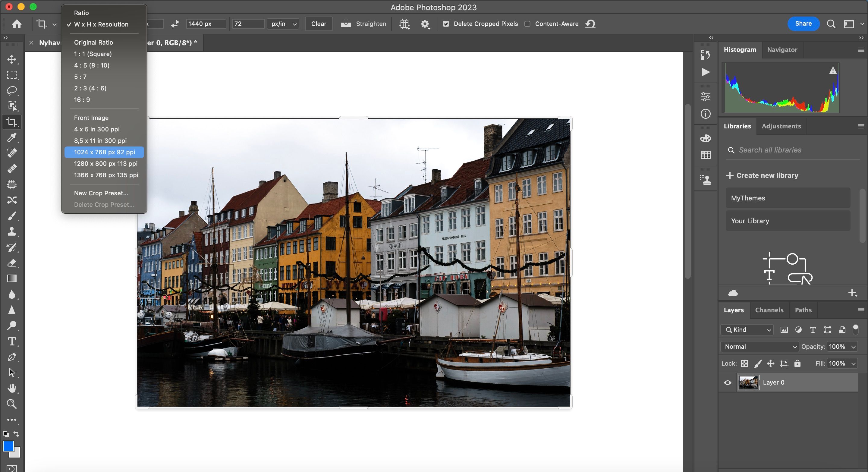Enable Content-Aware cropping
868x472 pixels.
click(527, 24)
